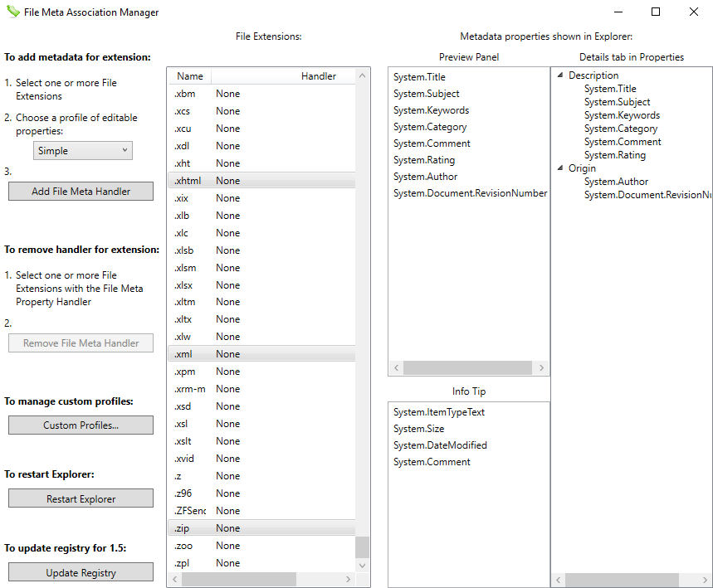Click the Handler column header

318,75
